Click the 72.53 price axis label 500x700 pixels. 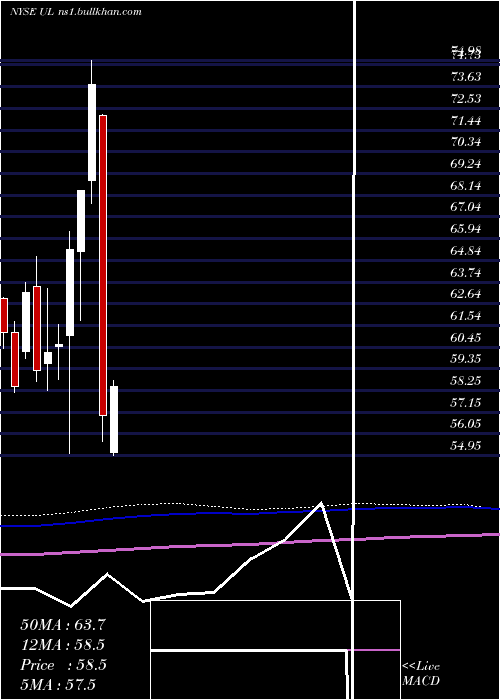click(x=467, y=99)
